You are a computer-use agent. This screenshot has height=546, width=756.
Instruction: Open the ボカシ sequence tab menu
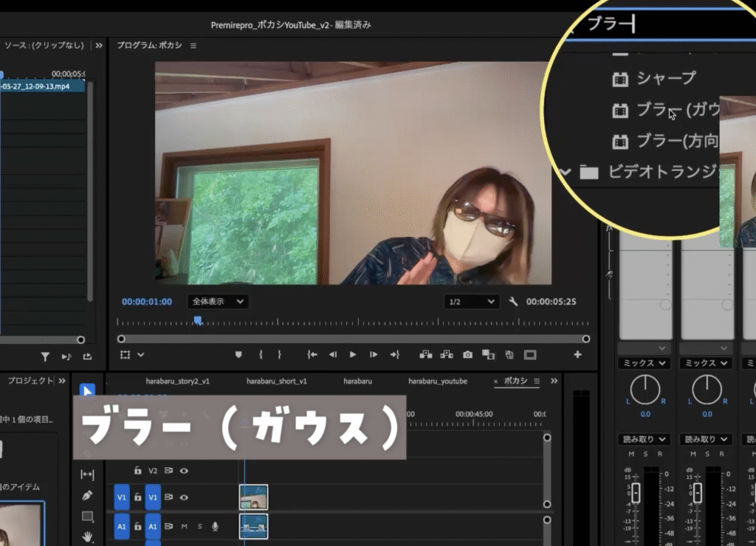(537, 381)
